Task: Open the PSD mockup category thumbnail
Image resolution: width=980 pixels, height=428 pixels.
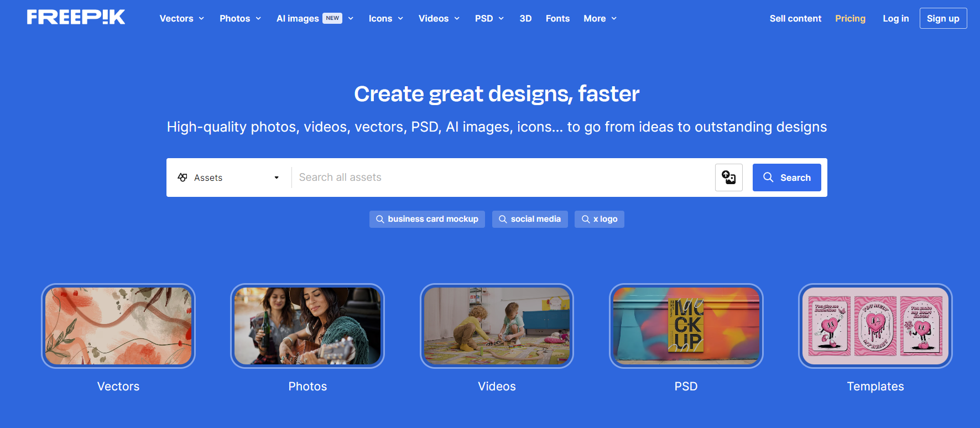Action: [x=686, y=326]
